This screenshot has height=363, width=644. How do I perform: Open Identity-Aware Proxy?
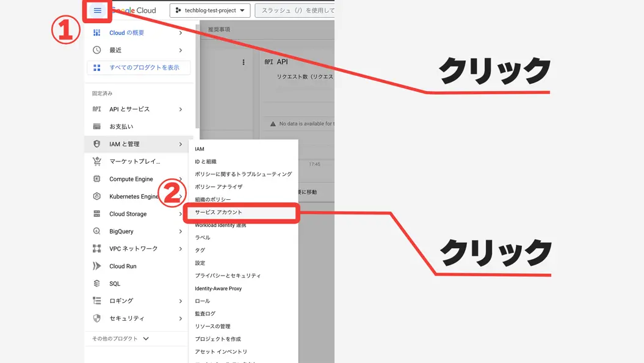[x=218, y=288]
